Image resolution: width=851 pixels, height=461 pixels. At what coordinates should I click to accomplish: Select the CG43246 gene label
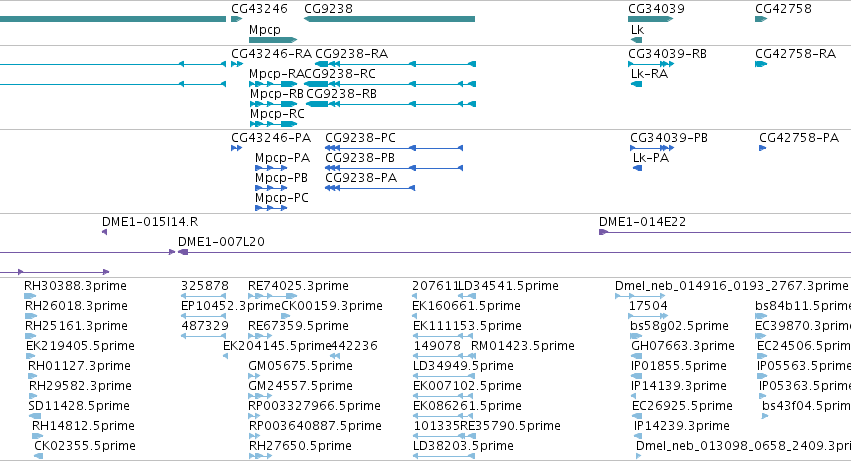(x=259, y=9)
